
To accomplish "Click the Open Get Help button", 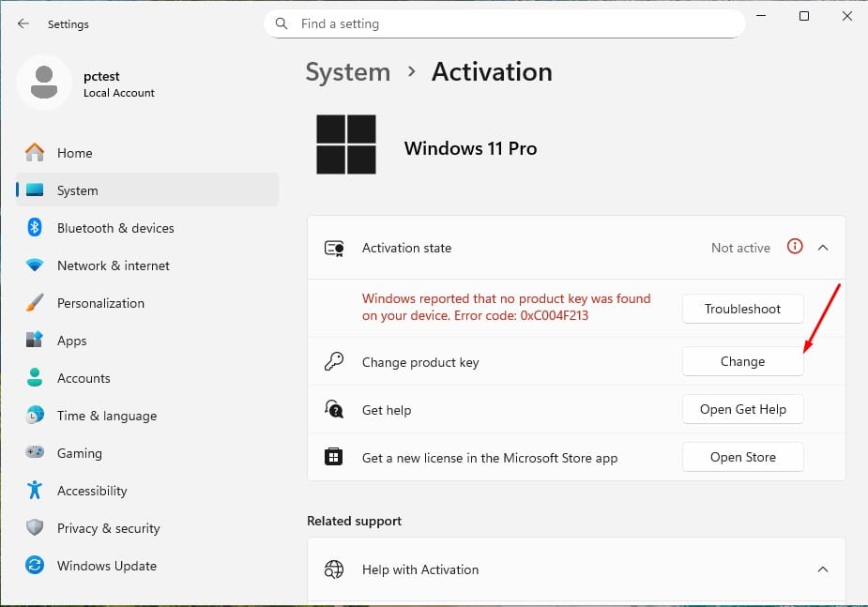I will 742,410.
